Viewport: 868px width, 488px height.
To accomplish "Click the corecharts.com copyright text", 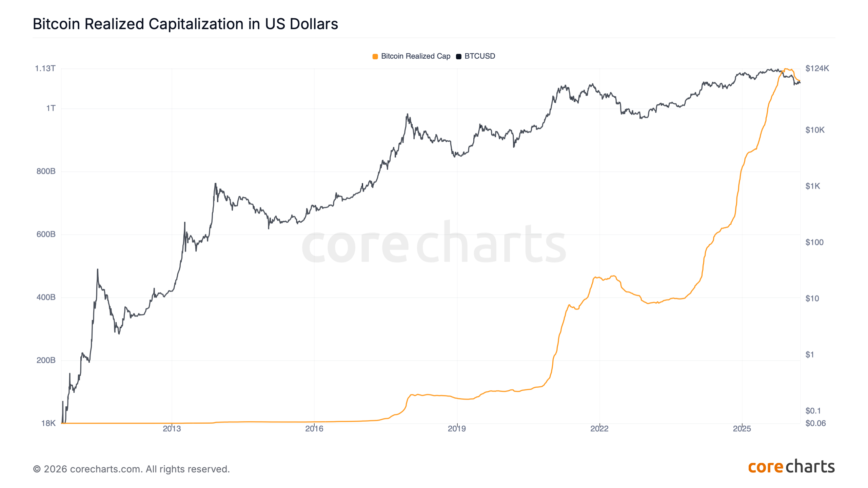I will pos(131,469).
